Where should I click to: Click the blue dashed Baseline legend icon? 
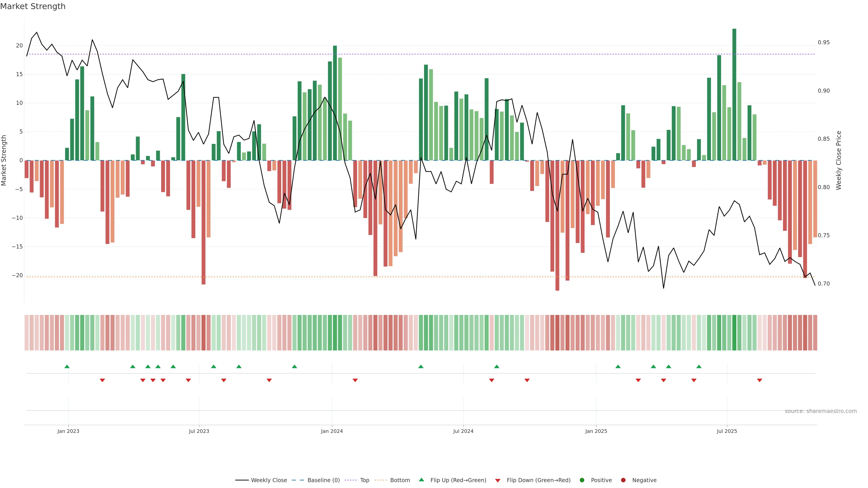[297, 480]
